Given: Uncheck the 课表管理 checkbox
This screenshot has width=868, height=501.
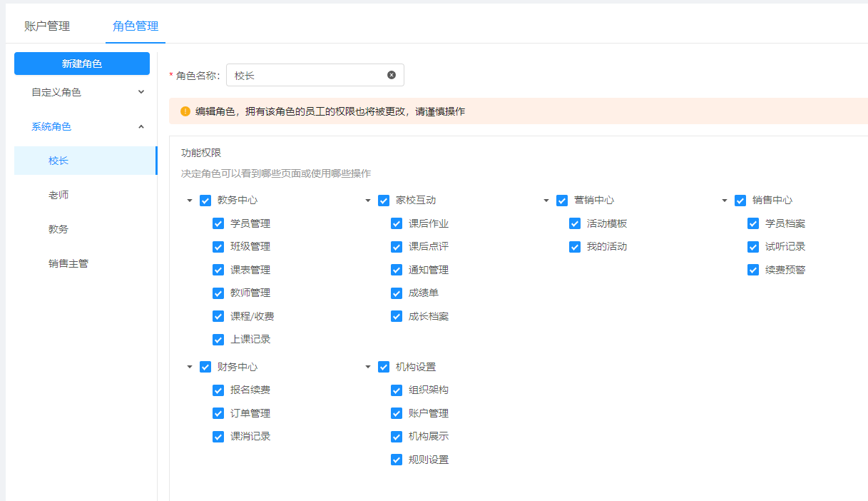Looking at the screenshot, I should click(218, 270).
